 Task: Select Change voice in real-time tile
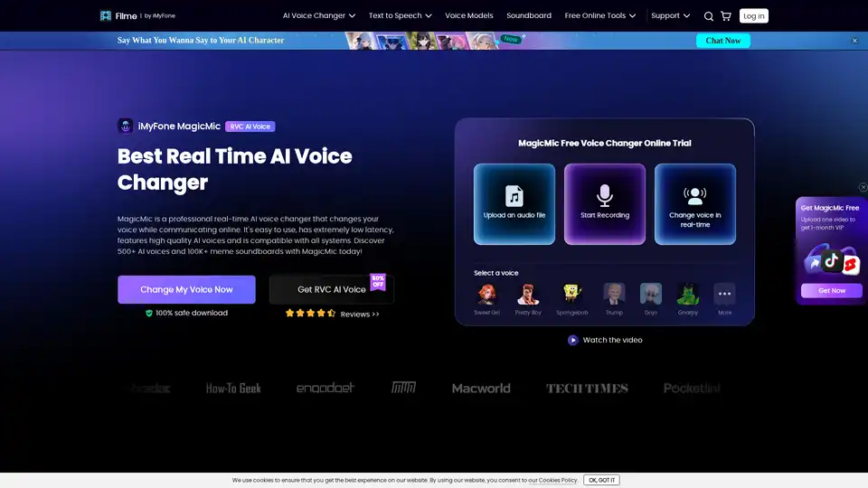[695, 203]
